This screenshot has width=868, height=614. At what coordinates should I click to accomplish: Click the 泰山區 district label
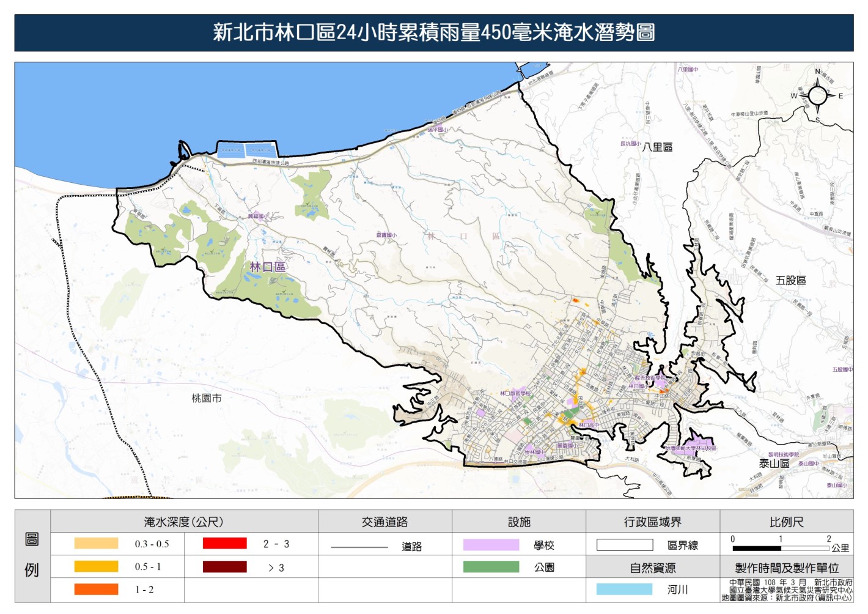[774, 464]
